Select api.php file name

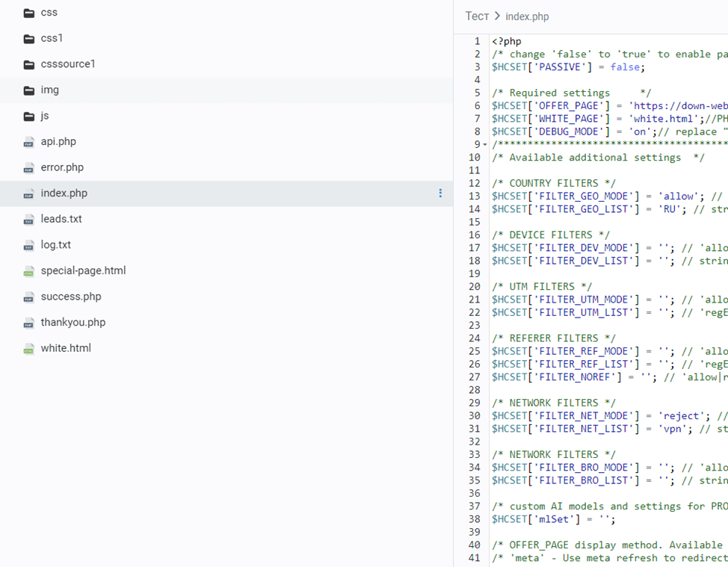coord(58,141)
